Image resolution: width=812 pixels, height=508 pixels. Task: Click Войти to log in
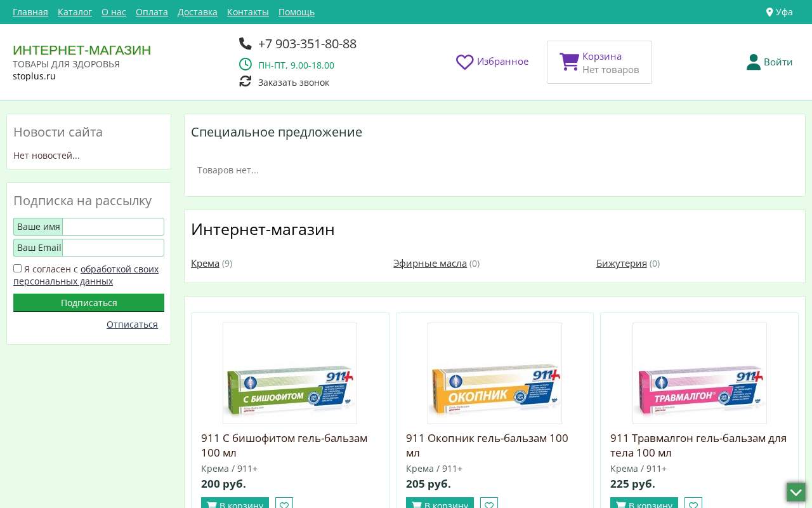[778, 62]
